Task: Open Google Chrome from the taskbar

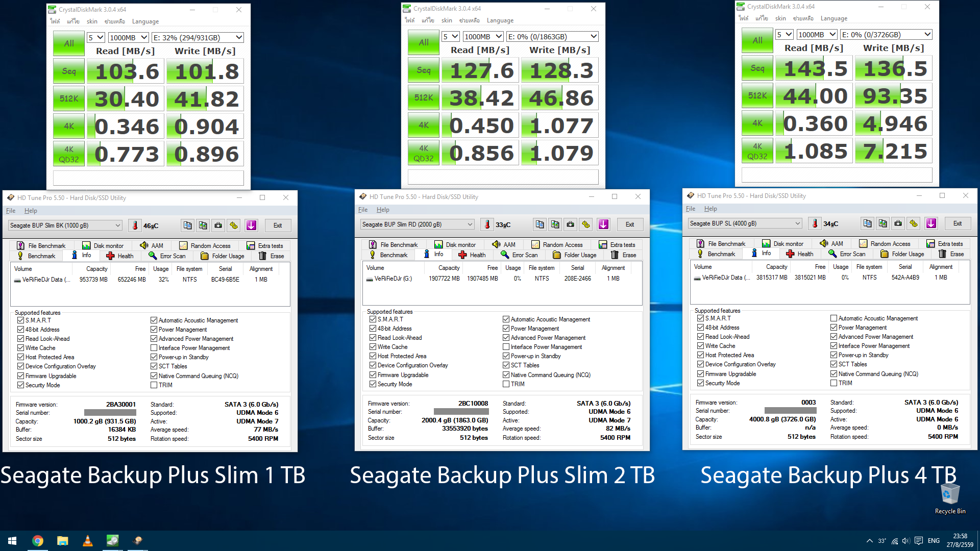Action: coord(38,541)
